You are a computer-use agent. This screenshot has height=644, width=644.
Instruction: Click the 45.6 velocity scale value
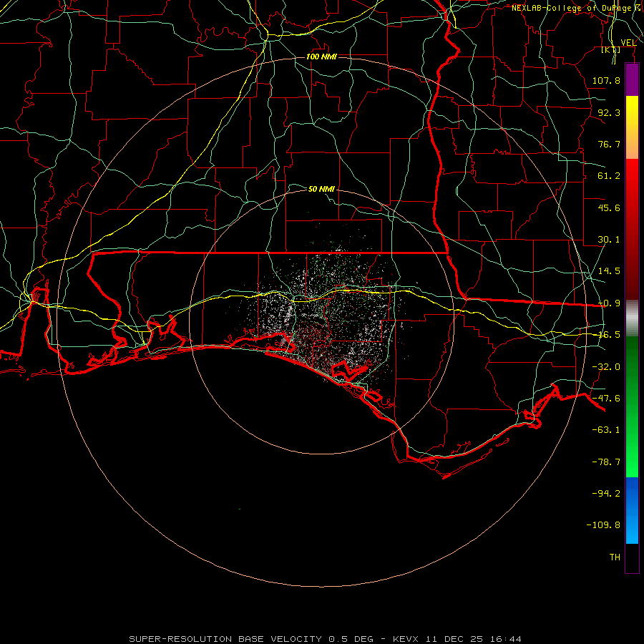point(609,208)
